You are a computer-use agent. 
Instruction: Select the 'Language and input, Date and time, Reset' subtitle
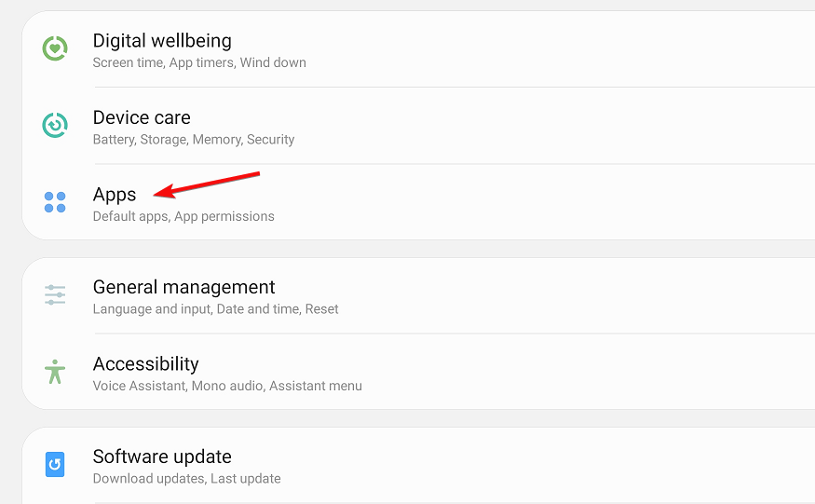point(216,309)
